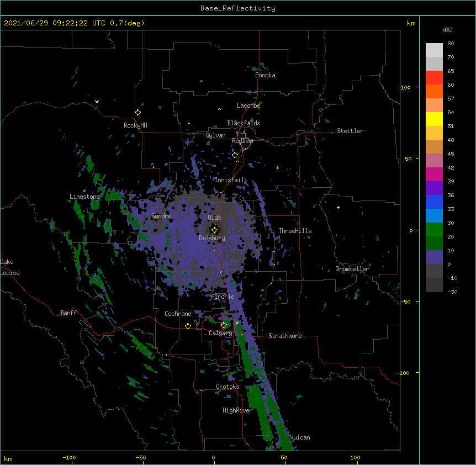Click the 50 tick on bottom axis
Screen dimensions: 476x465
(x=284, y=457)
